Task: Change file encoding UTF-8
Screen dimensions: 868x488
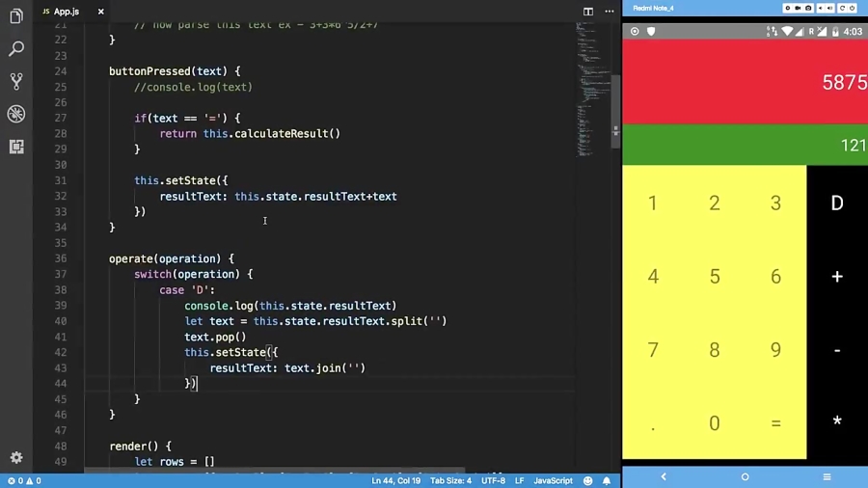Action: (493, 481)
